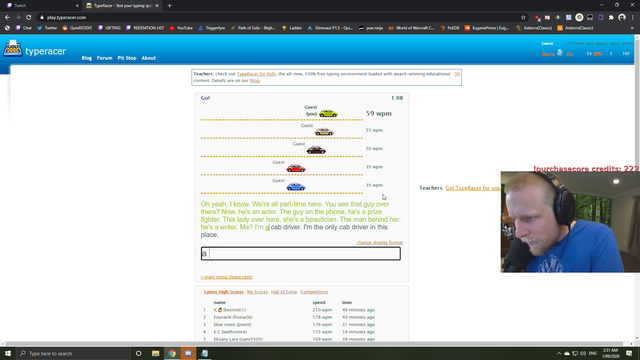
Task: Click the change display format link
Action: [380, 242]
